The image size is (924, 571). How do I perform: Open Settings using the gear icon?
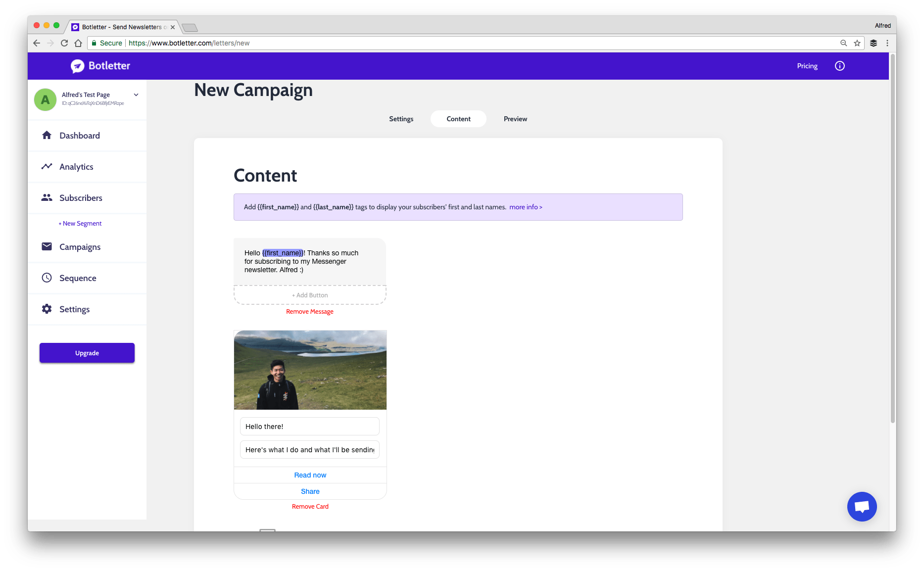tap(47, 309)
